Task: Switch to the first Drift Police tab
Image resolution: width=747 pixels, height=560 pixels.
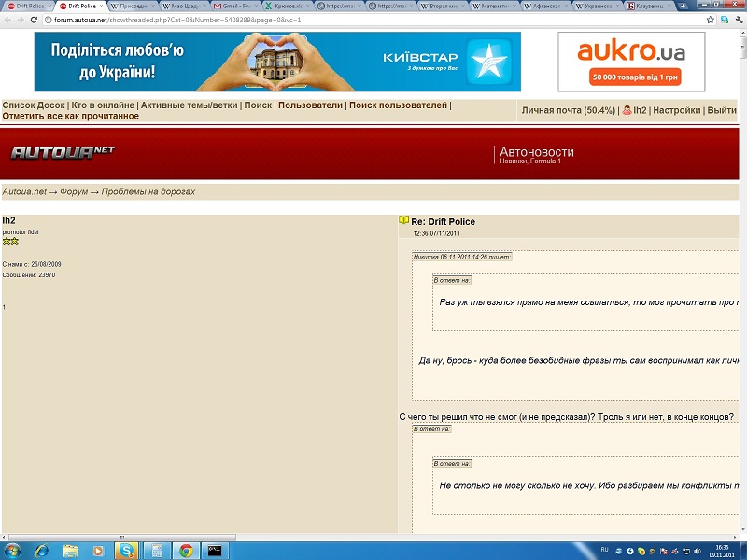Action: (26, 6)
